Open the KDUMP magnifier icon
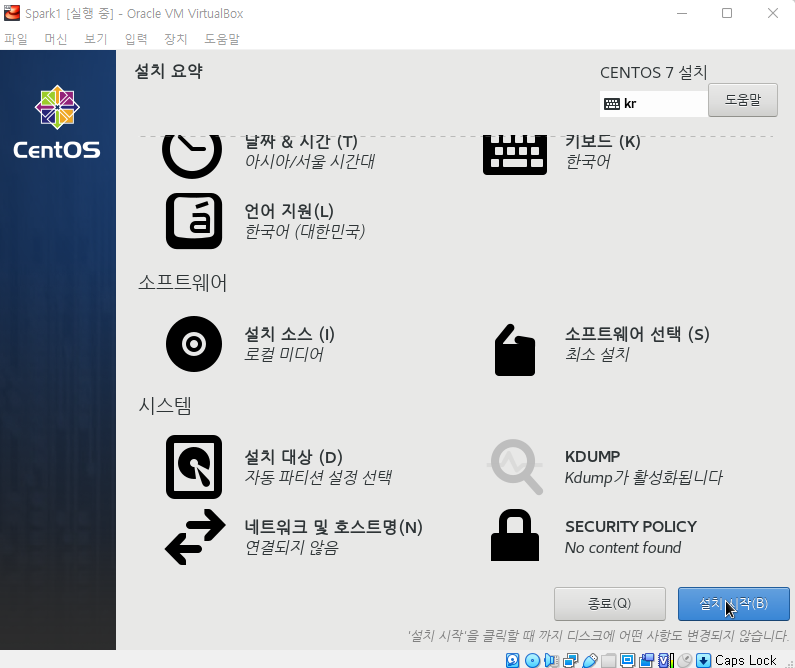The height and width of the screenshot is (668, 795). click(x=515, y=467)
